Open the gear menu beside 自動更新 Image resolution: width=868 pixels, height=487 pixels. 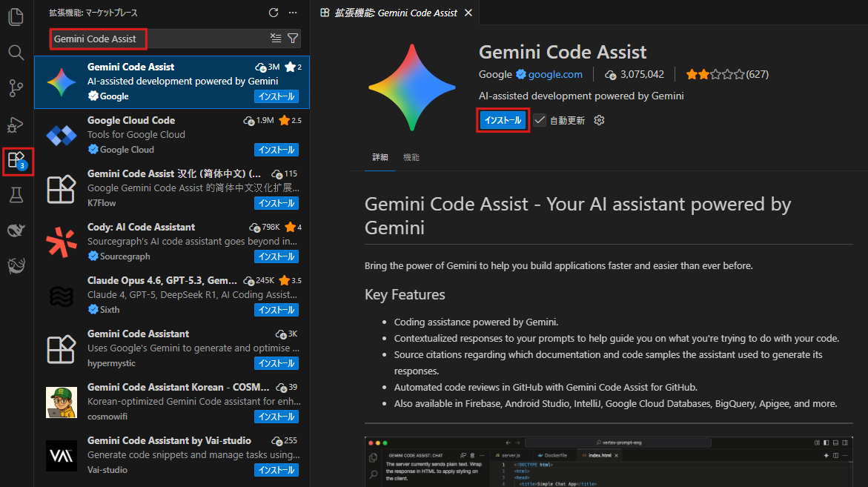pos(599,120)
